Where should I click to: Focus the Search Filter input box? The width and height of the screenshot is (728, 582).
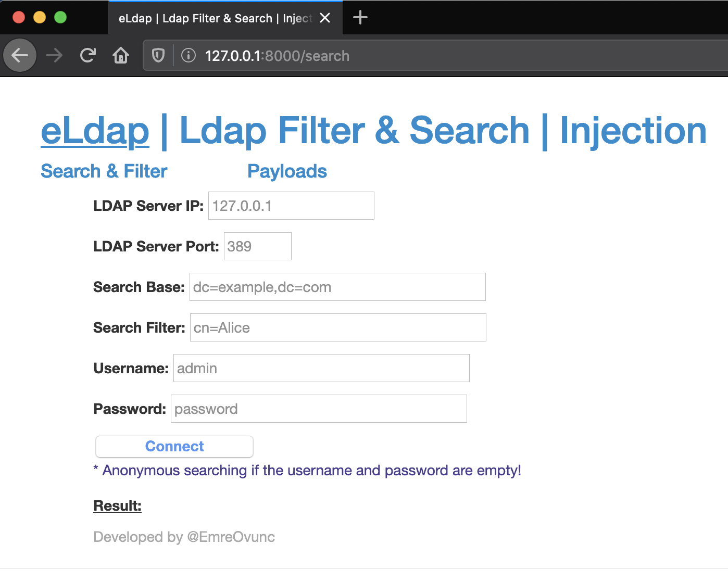338,327
